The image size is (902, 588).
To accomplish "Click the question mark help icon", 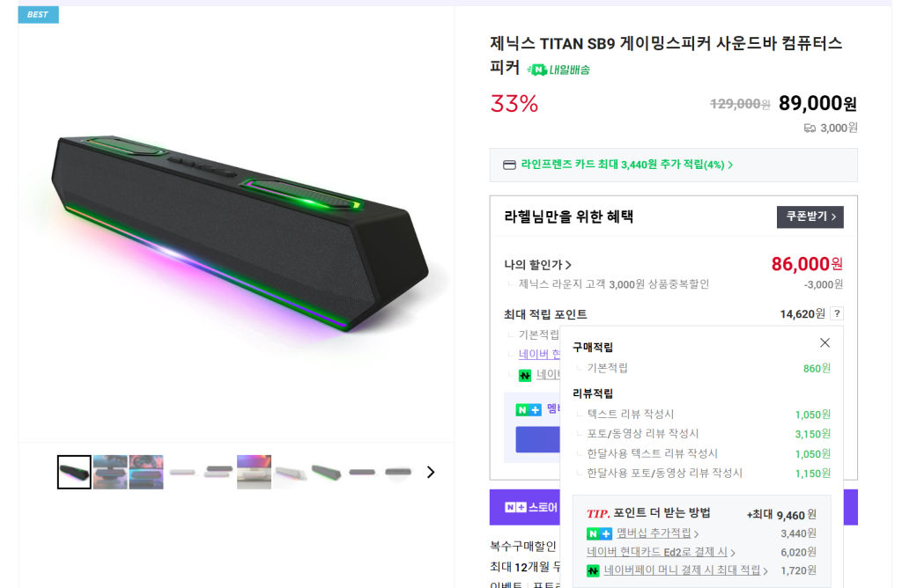I will [x=836, y=313].
